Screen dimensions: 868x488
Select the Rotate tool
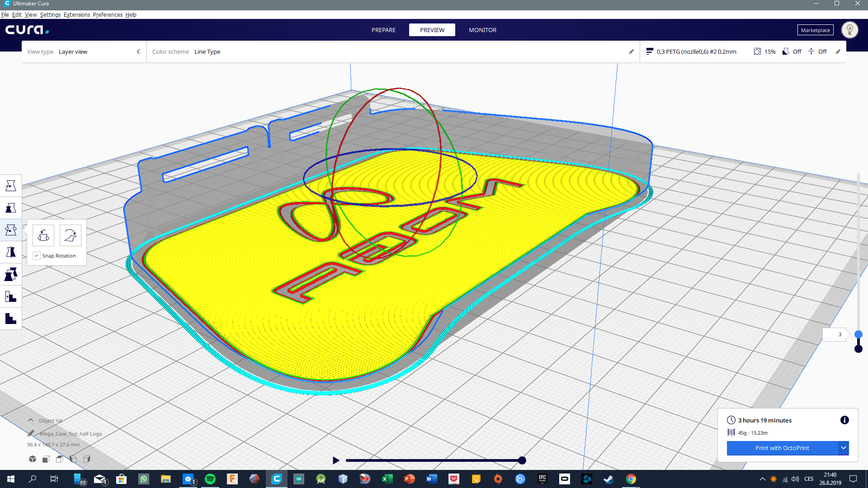11,230
